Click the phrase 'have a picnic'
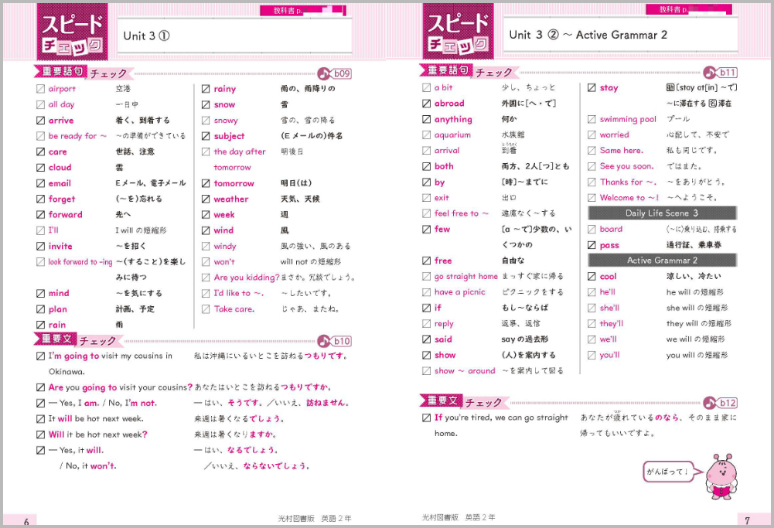The width and height of the screenshot is (774, 528). (460, 292)
